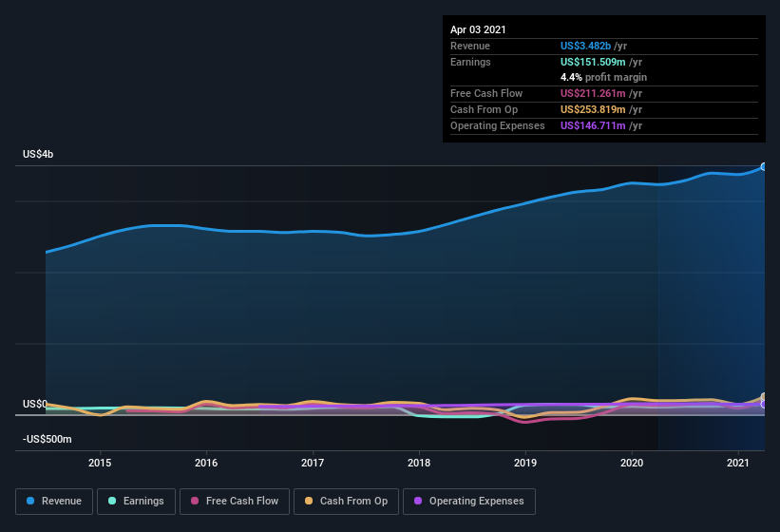The height and width of the screenshot is (532, 780).
Task: Toggle the Earnings legend series
Action: tap(136, 502)
